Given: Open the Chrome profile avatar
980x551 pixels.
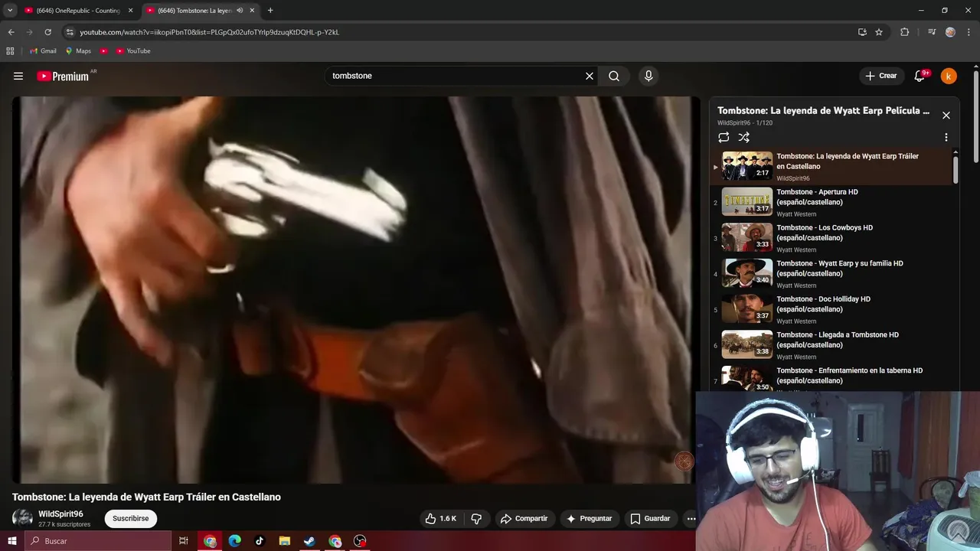Looking at the screenshot, I should pos(950,32).
